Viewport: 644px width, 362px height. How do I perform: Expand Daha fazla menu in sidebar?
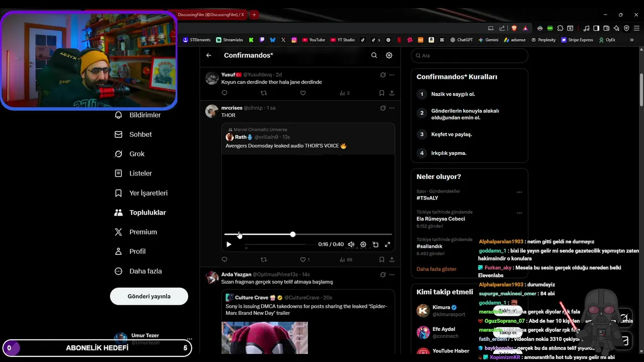[x=145, y=271]
